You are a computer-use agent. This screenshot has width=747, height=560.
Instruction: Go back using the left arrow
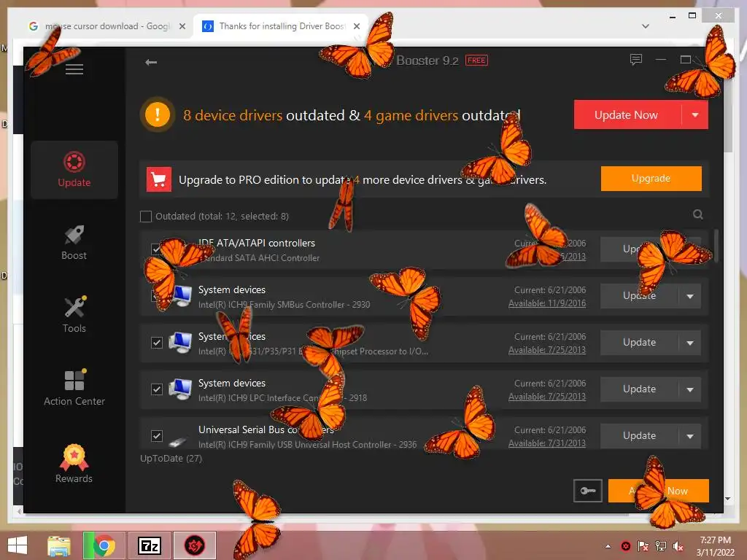[151, 63]
